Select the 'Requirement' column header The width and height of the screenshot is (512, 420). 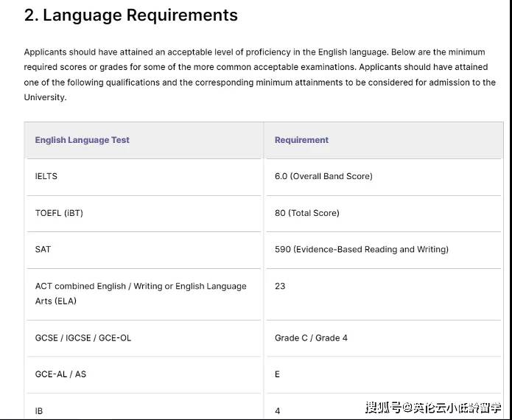[x=383, y=141]
